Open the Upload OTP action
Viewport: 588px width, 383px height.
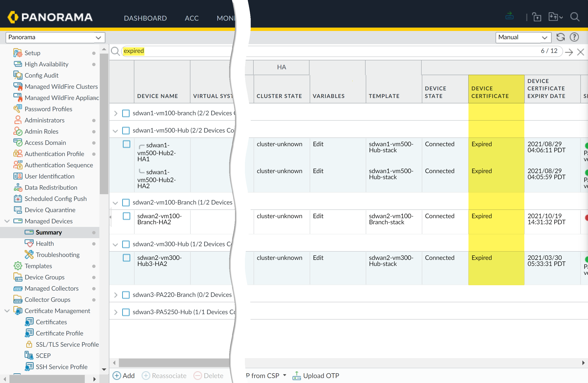click(x=316, y=376)
